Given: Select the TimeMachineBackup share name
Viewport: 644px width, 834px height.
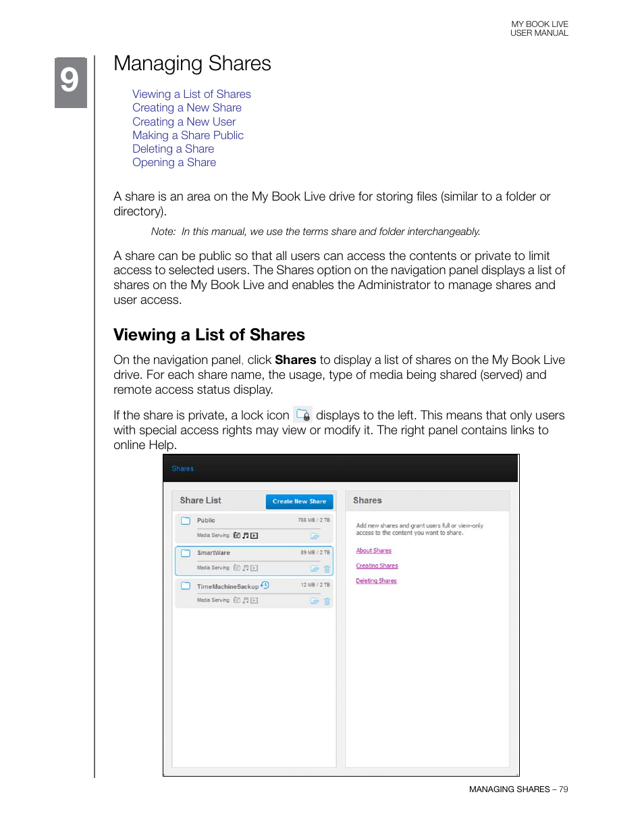Looking at the screenshot, I should point(228,587).
